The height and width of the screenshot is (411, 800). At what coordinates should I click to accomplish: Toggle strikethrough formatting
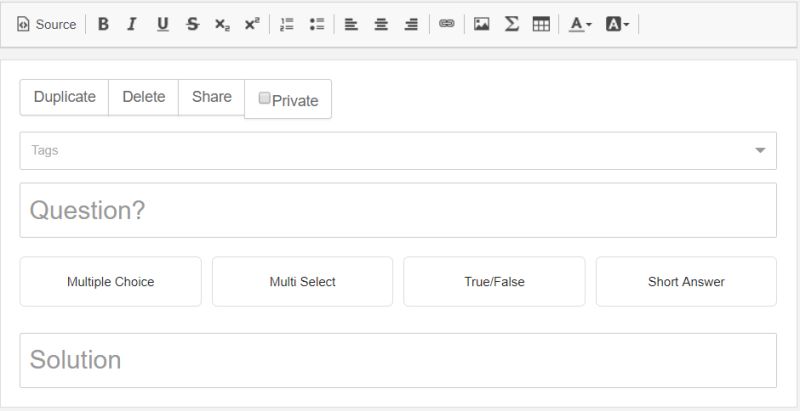(x=192, y=24)
